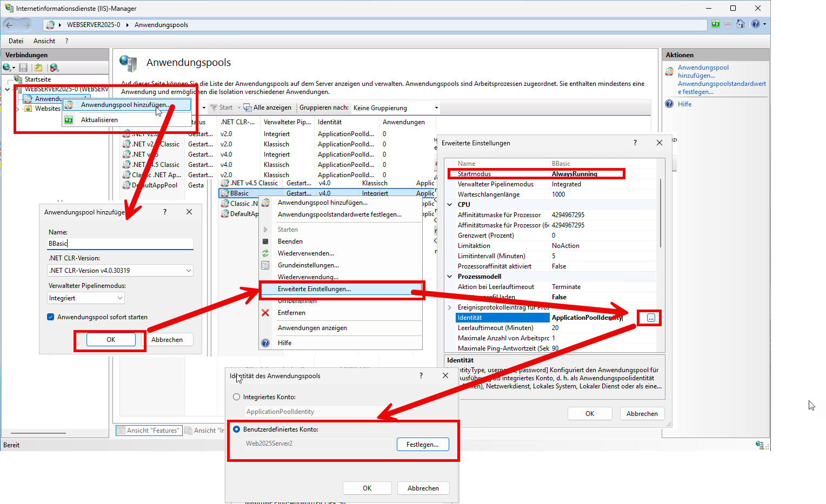Choose Wiederverwenden... in context menu
Viewport: 826px width, 504px height.
[306, 253]
